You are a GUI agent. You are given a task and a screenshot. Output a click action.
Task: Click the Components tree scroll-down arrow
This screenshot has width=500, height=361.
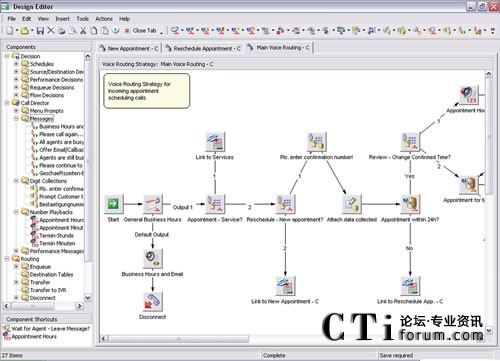[88, 297]
